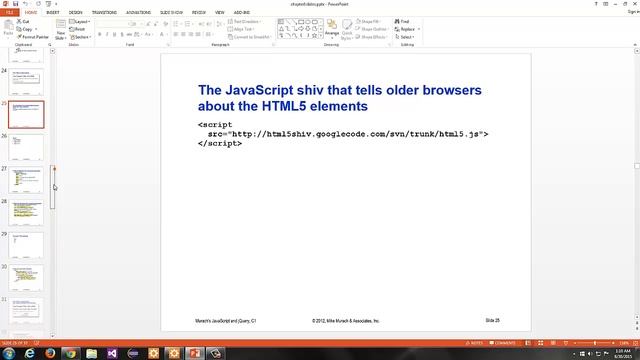Click the Save icon in quick access toolbar
Viewport: 640px width, 360px height.
pyautogui.click(x=16, y=4)
